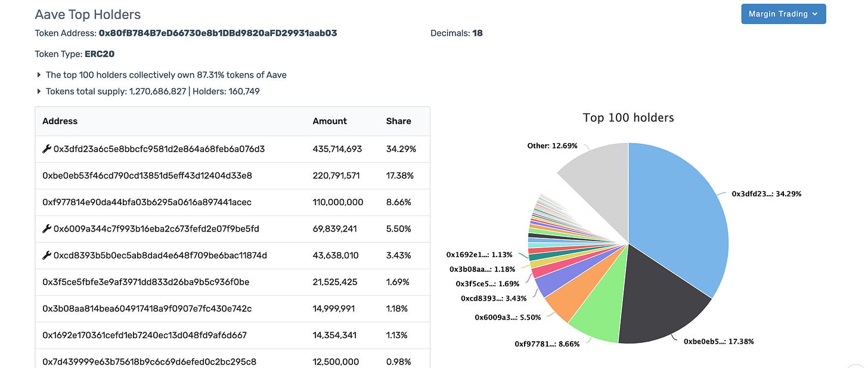The width and height of the screenshot is (868, 368).
Task: Click the pie label 0xcd8393...: 3.43%
Action: pos(494,298)
